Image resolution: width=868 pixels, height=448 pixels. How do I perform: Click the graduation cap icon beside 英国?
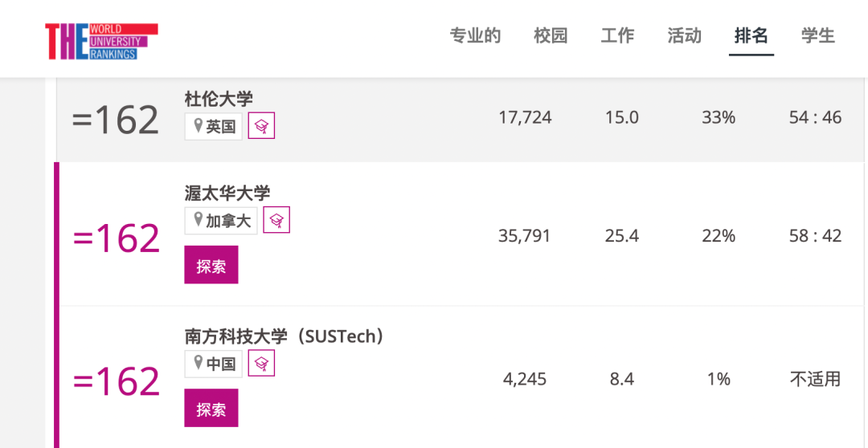pyautogui.click(x=261, y=126)
